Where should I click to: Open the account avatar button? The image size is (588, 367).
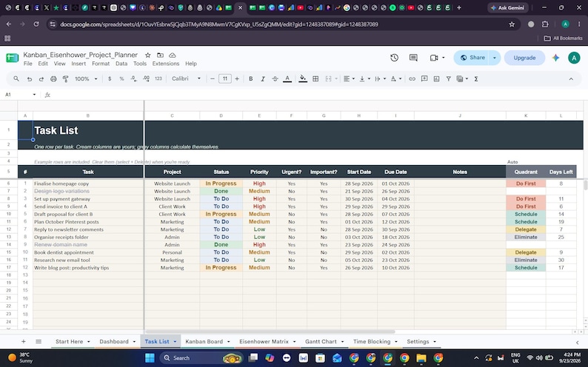[x=574, y=58]
